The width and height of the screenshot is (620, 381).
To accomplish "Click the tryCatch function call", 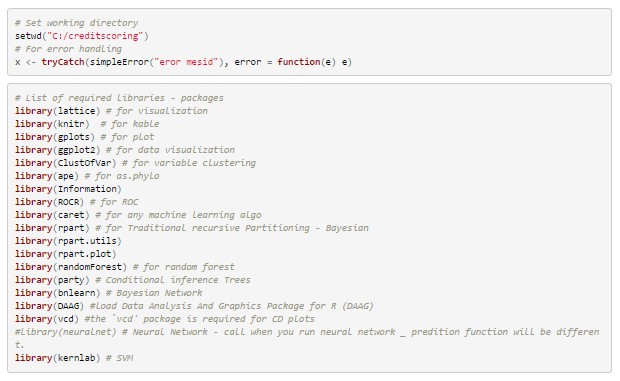I will pyautogui.click(x=63, y=62).
